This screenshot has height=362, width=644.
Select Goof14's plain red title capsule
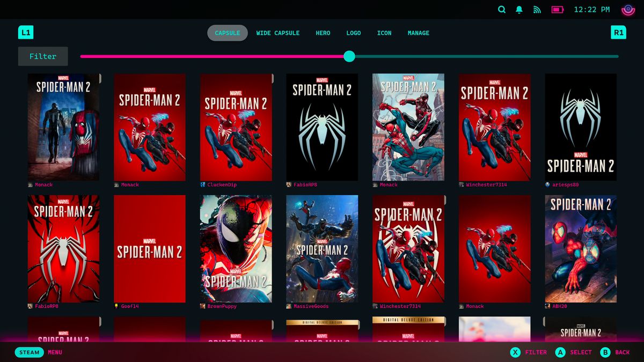(x=150, y=249)
